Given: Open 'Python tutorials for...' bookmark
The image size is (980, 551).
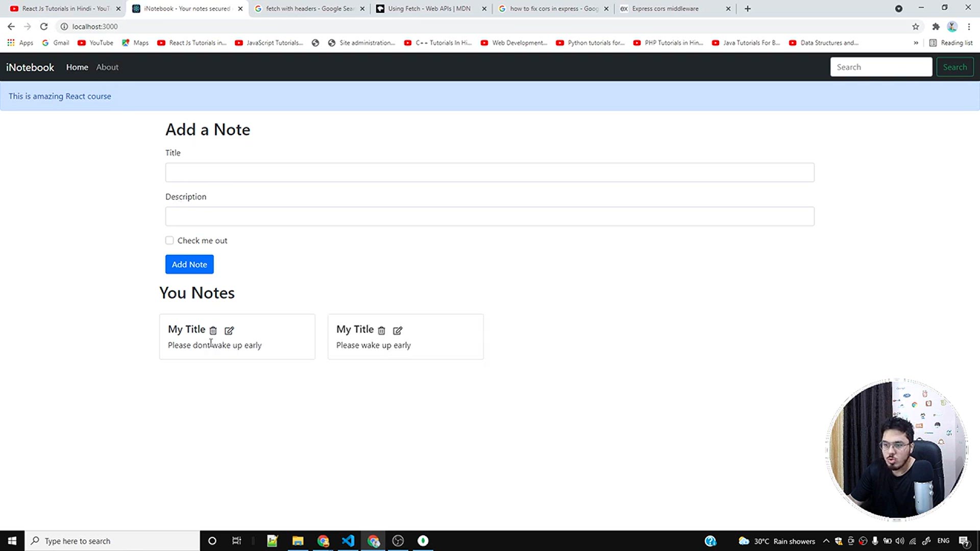Looking at the screenshot, I should coord(591,43).
